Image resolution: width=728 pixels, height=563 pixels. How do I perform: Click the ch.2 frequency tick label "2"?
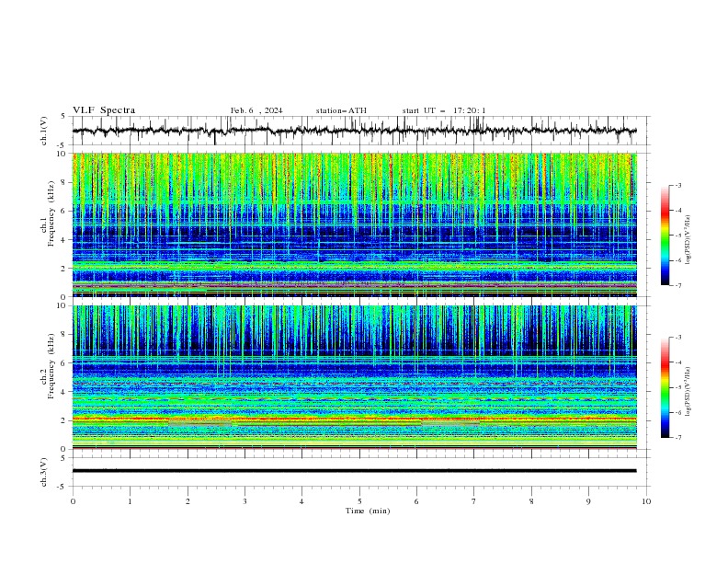coord(64,420)
